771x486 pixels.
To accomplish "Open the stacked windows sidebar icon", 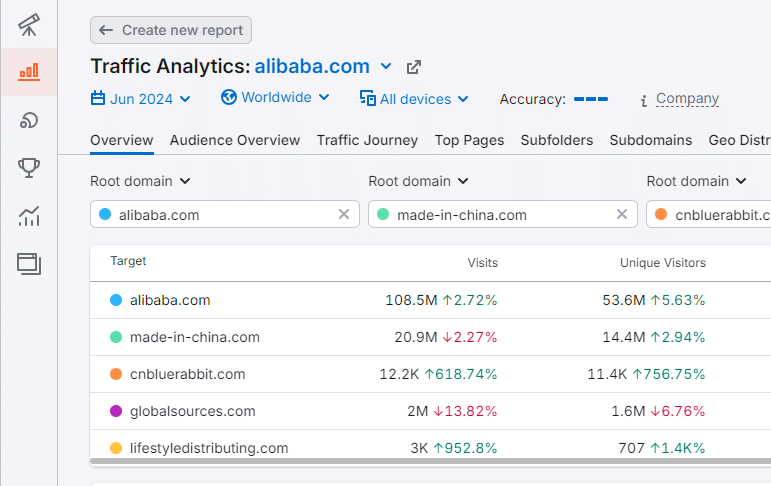I will 29,264.
